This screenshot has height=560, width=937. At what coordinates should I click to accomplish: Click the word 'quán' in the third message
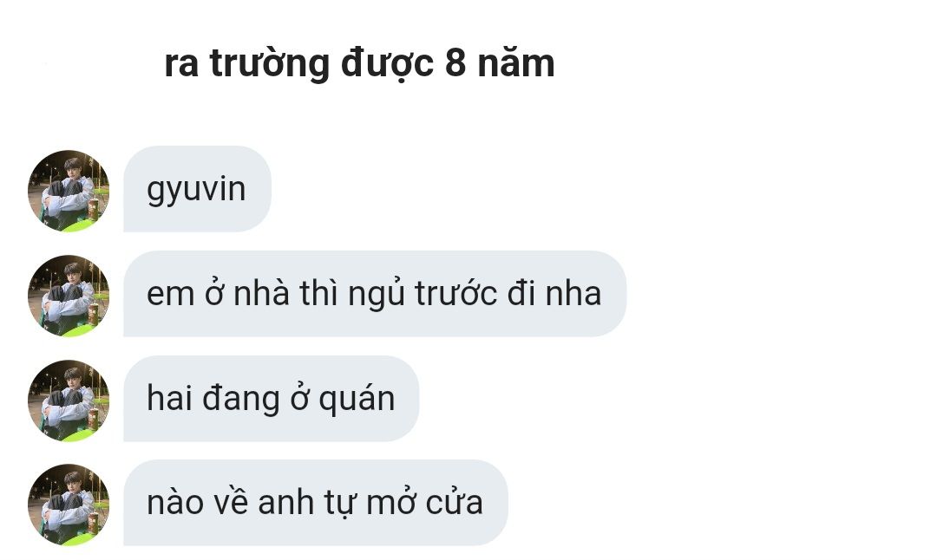(x=357, y=400)
